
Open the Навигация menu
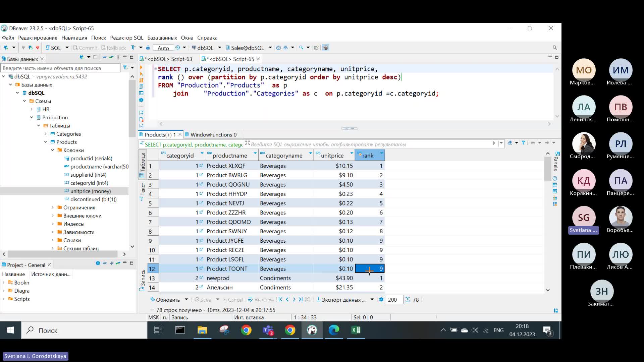click(x=74, y=38)
